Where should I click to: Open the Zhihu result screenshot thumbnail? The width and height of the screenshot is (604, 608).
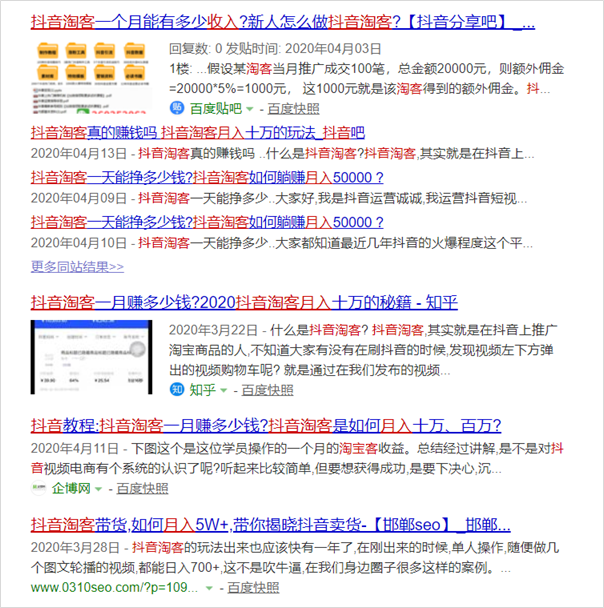pyautogui.click(x=91, y=357)
